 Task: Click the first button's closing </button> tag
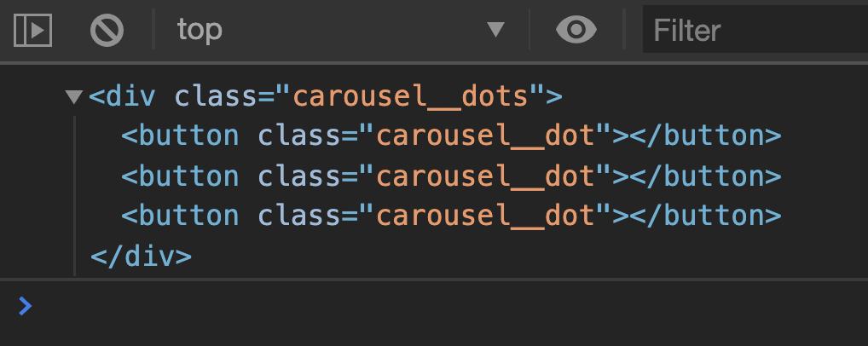[704, 136]
